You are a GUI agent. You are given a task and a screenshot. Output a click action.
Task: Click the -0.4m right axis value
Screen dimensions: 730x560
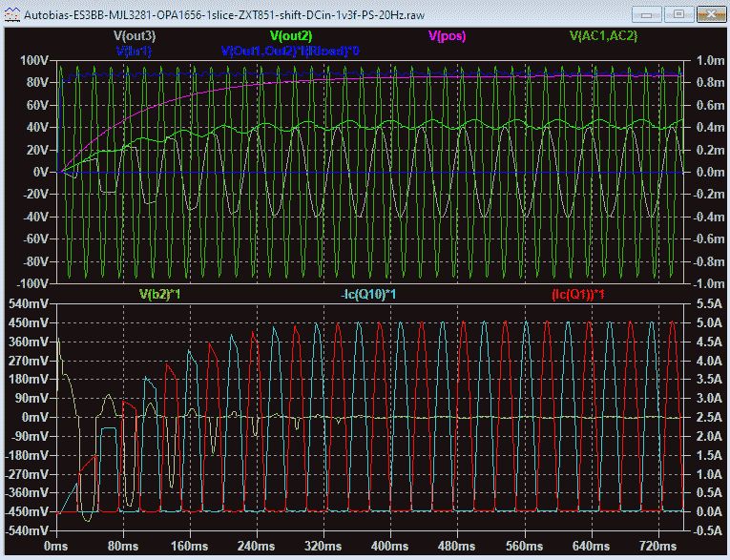(709, 217)
